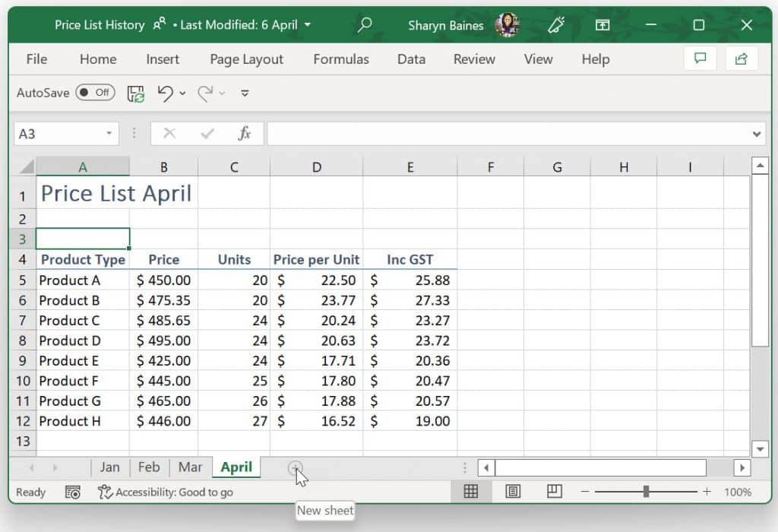Switch to Page Layout view icon
This screenshot has width=778, height=532.
tap(513, 491)
